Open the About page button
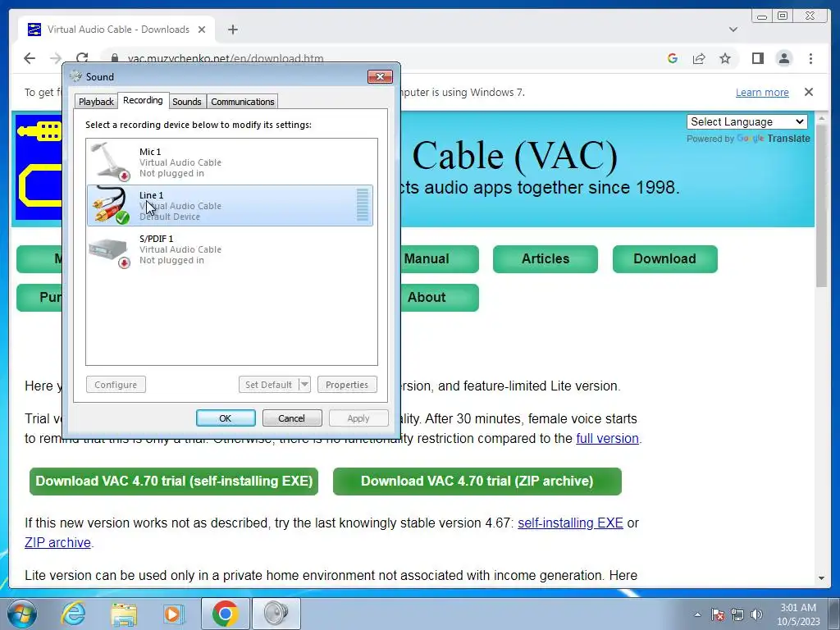Viewport: 840px width, 630px height. [x=440, y=297]
